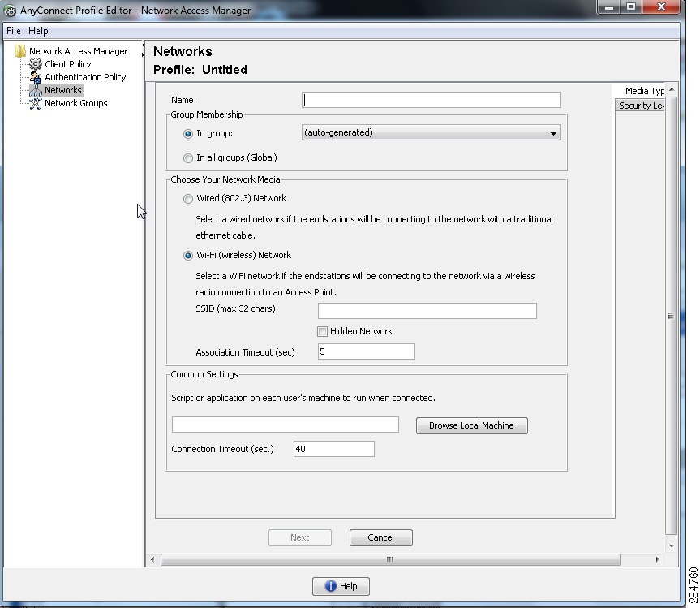Minimize the Profile Editor window

609,7
